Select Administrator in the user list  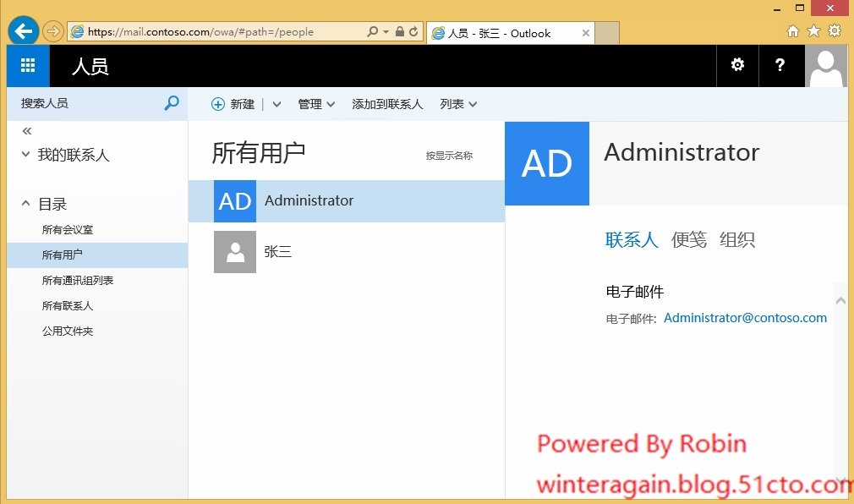point(347,201)
